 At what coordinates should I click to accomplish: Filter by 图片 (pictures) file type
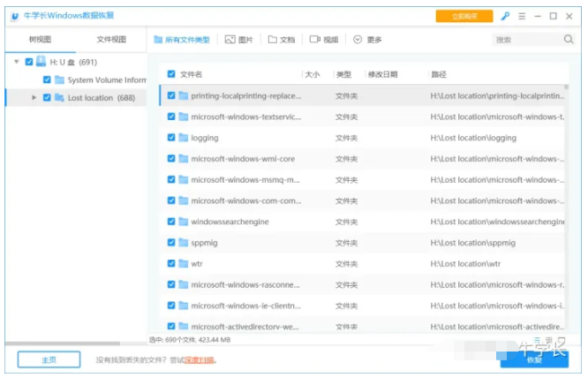239,40
